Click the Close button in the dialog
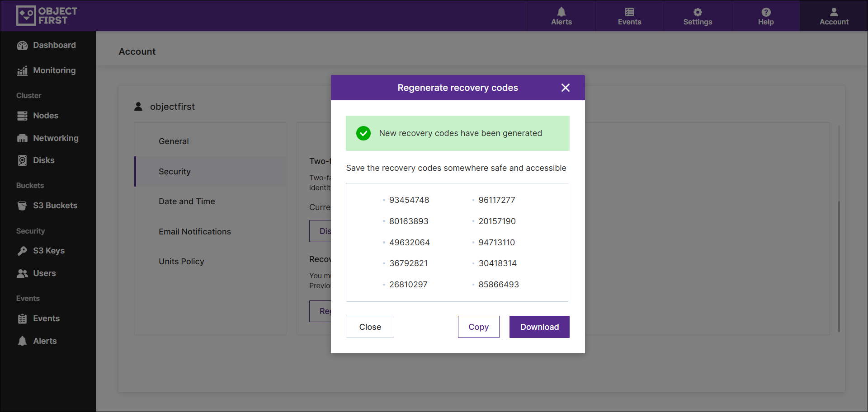This screenshot has height=412, width=868. point(370,327)
